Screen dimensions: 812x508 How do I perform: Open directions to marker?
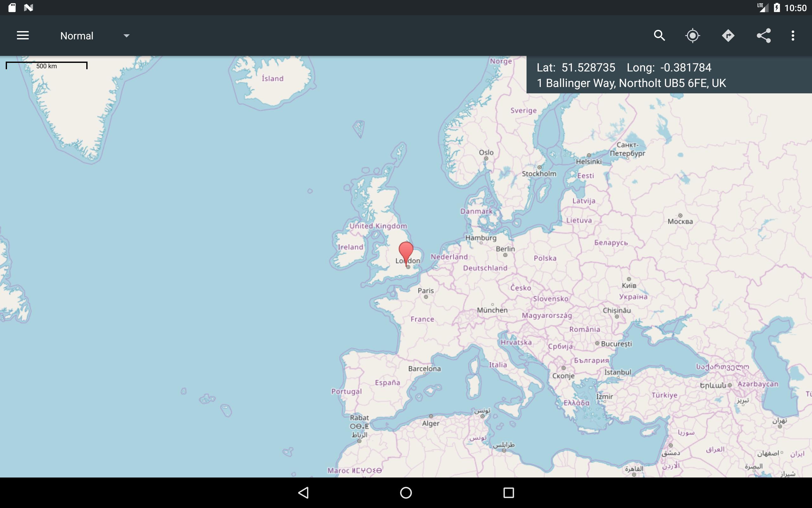tap(728, 36)
